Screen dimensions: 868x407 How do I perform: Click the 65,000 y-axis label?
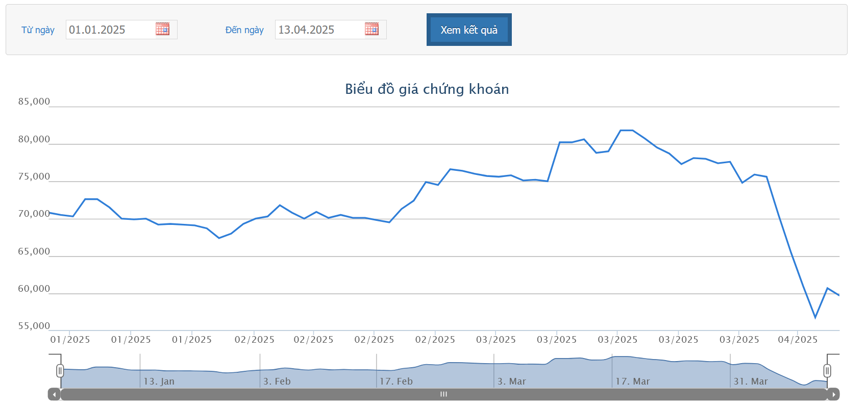click(x=34, y=251)
